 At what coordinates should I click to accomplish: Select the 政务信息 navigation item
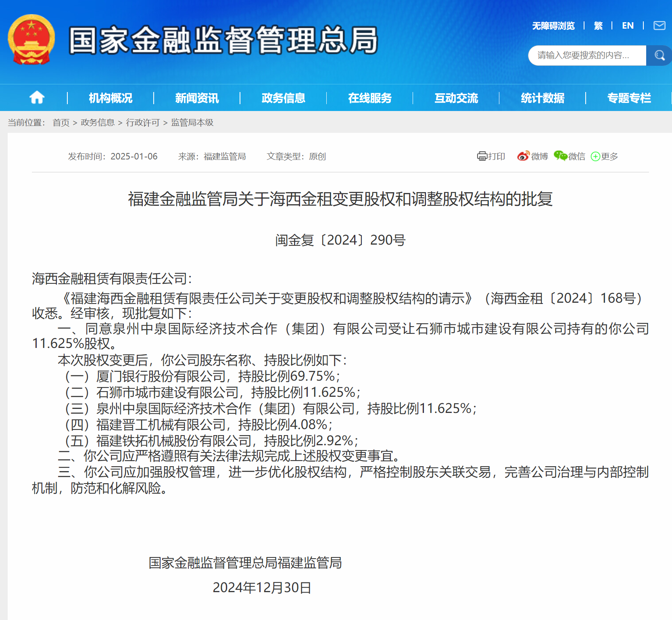[283, 98]
